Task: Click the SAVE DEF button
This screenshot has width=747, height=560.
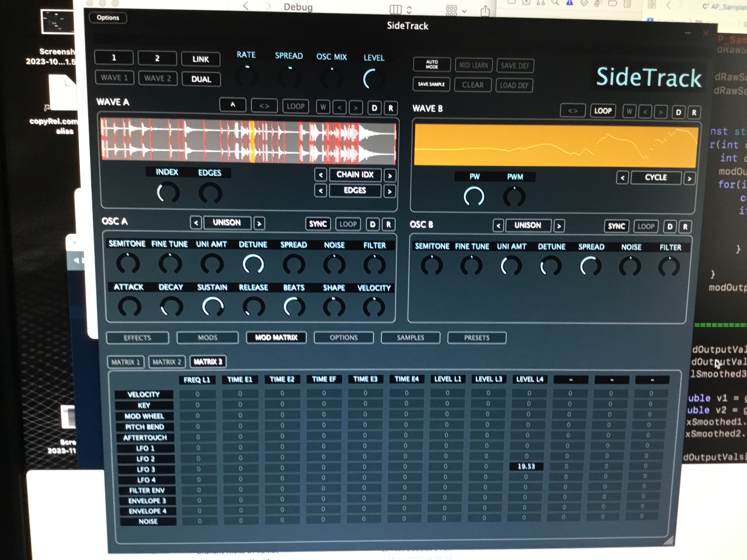Action: 515,66
